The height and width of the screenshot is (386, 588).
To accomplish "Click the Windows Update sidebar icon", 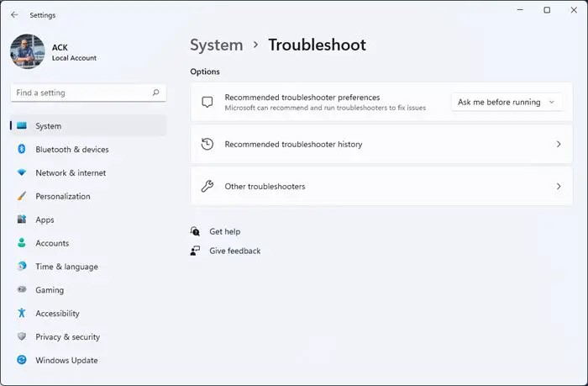I will [22, 361].
